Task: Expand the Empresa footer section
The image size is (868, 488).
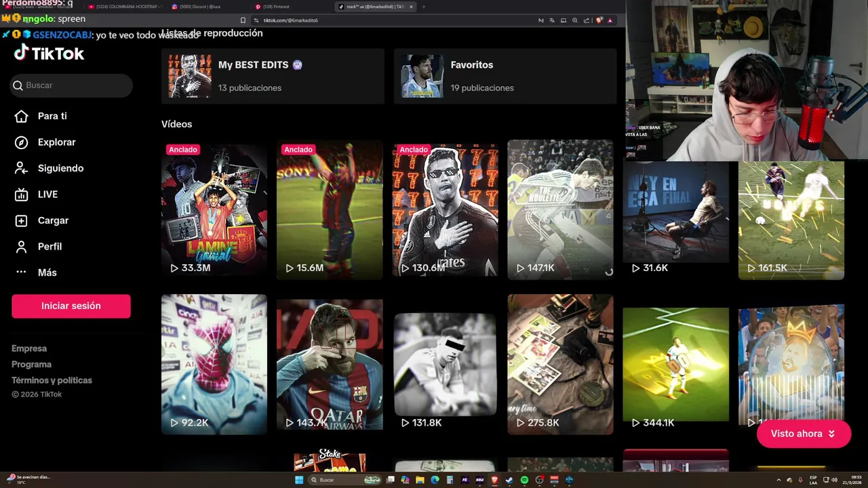Action: click(x=29, y=348)
